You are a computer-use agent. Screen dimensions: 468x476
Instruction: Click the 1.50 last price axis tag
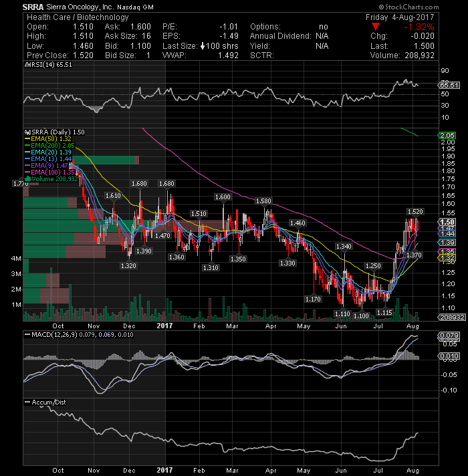click(x=447, y=222)
